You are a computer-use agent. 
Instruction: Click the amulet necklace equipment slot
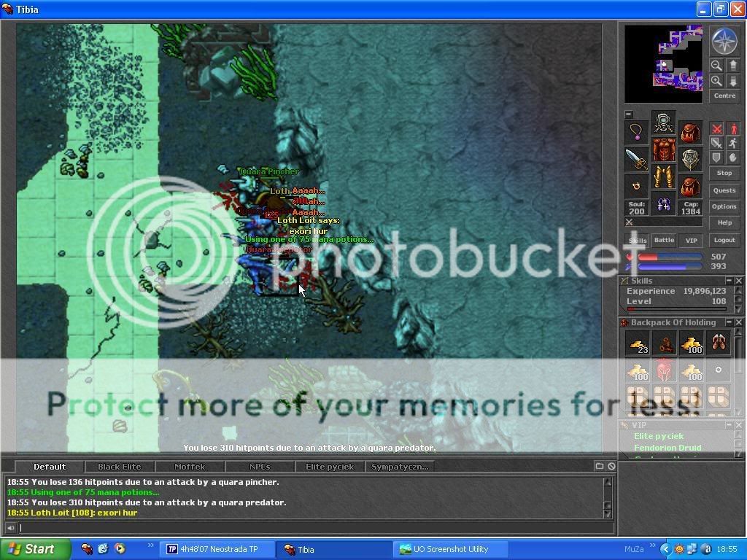(637, 133)
